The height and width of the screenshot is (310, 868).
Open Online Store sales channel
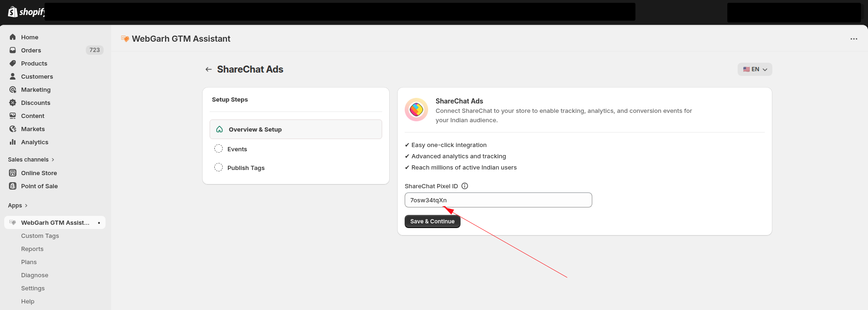[39, 173]
